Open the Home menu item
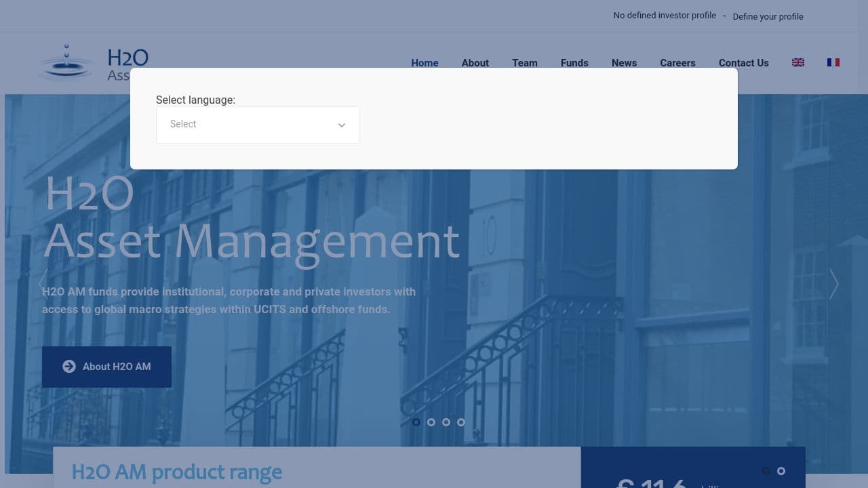 (x=425, y=62)
